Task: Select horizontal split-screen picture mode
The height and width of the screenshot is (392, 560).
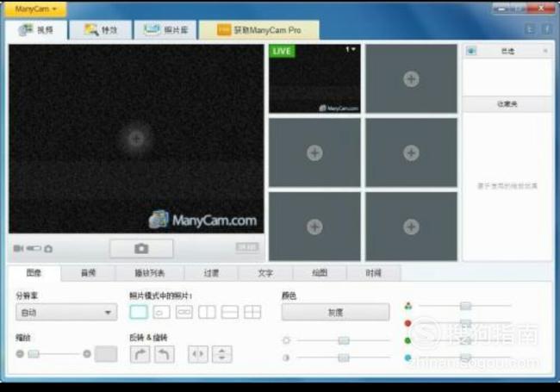Action: point(230,312)
